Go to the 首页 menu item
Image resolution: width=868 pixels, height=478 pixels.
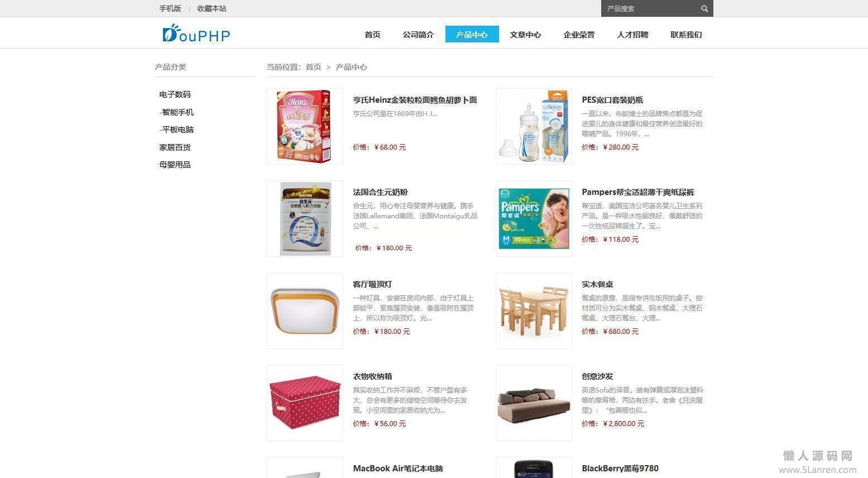click(372, 35)
